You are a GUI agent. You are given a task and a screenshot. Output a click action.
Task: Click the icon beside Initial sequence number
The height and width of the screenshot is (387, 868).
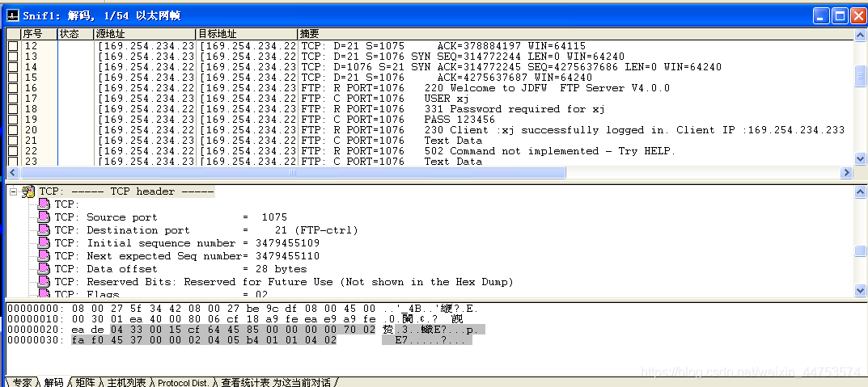pos(44,242)
